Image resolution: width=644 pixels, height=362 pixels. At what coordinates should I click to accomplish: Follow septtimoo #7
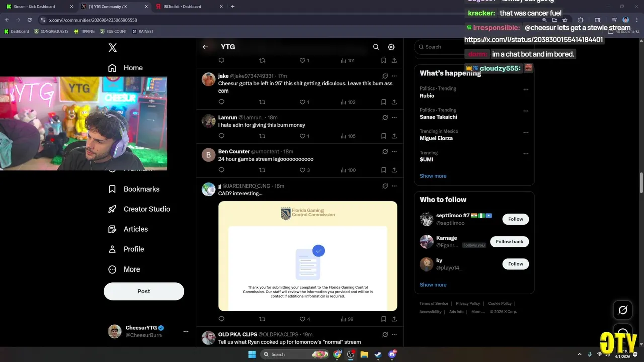tap(515, 219)
